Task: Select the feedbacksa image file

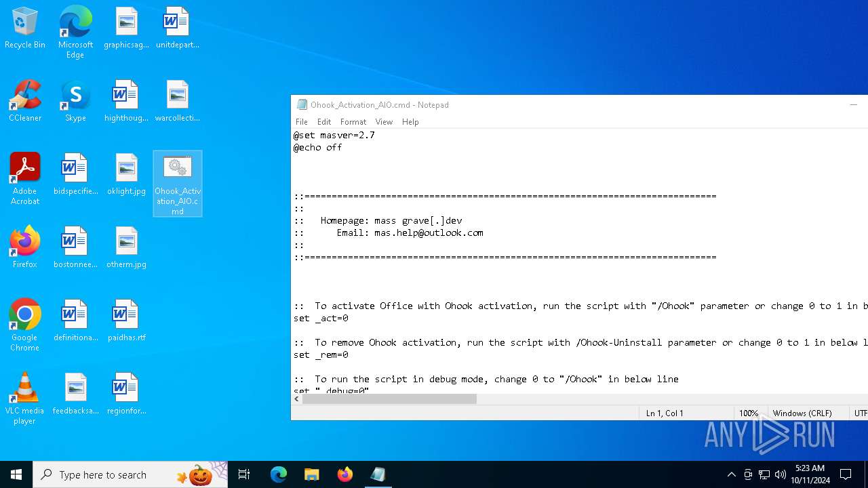Action: (x=75, y=394)
